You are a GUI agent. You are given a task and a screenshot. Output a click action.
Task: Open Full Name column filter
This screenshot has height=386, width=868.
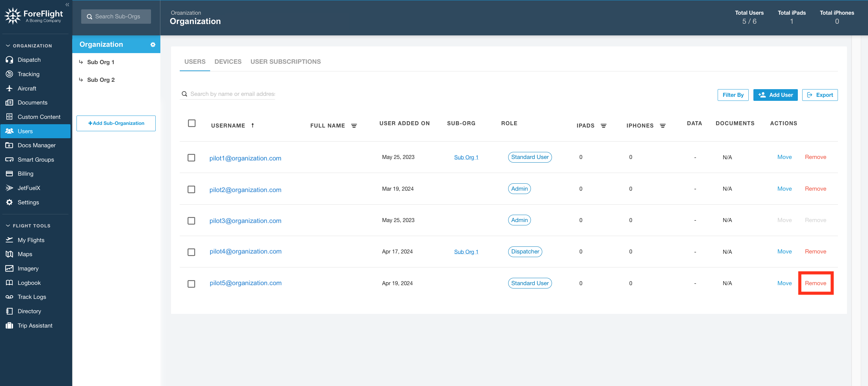pos(354,126)
